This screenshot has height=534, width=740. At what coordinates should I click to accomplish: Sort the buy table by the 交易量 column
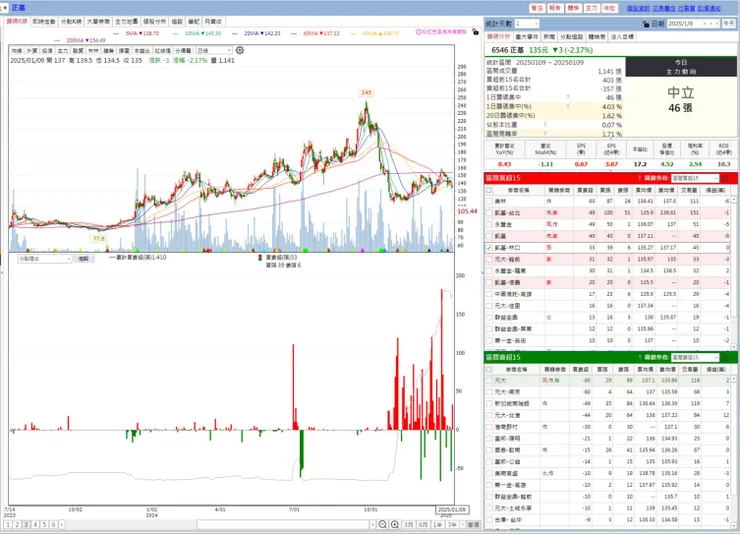tap(689, 190)
